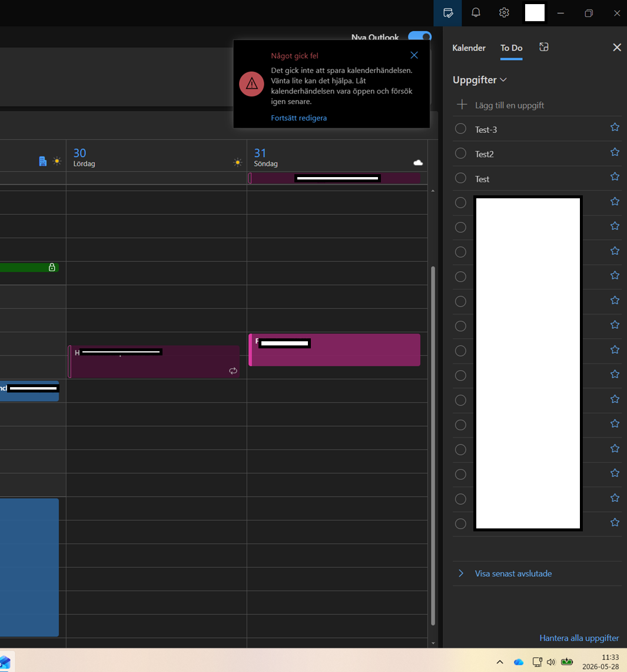The height and width of the screenshot is (672, 627).
Task: Click the sun weather icon for Lördag
Action: coord(237,162)
